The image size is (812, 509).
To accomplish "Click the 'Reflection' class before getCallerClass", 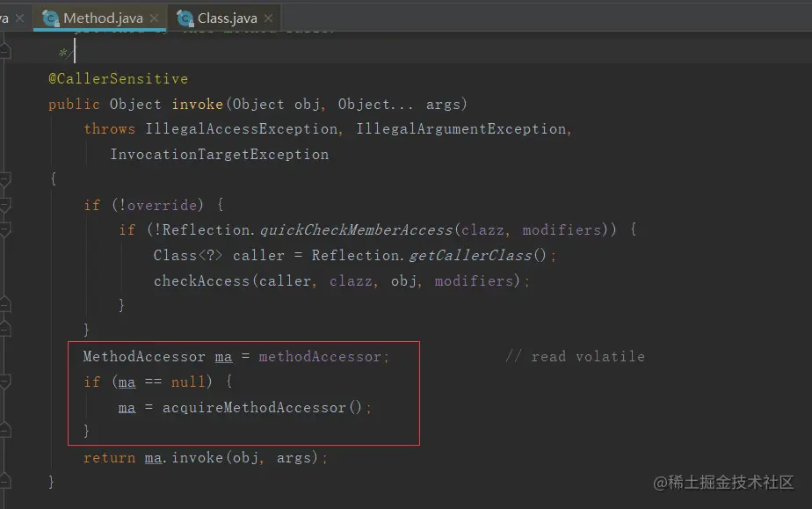I will 355,255.
